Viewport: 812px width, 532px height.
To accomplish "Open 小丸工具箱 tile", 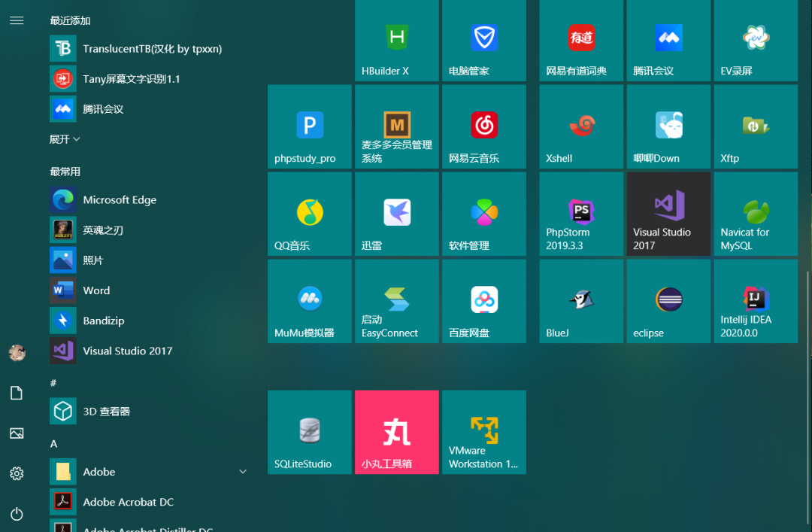I will pyautogui.click(x=397, y=432).
